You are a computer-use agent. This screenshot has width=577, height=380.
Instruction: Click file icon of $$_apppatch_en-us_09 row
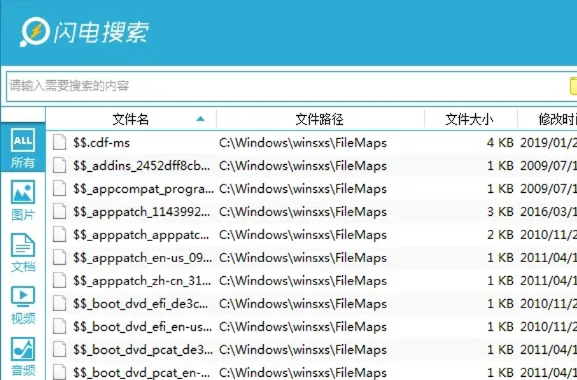[59, 258]
